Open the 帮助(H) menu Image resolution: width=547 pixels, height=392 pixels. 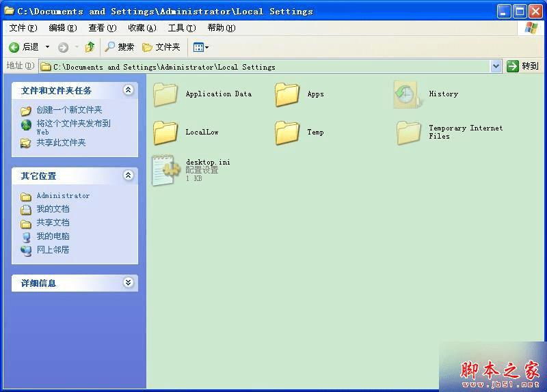click(222, 28)
